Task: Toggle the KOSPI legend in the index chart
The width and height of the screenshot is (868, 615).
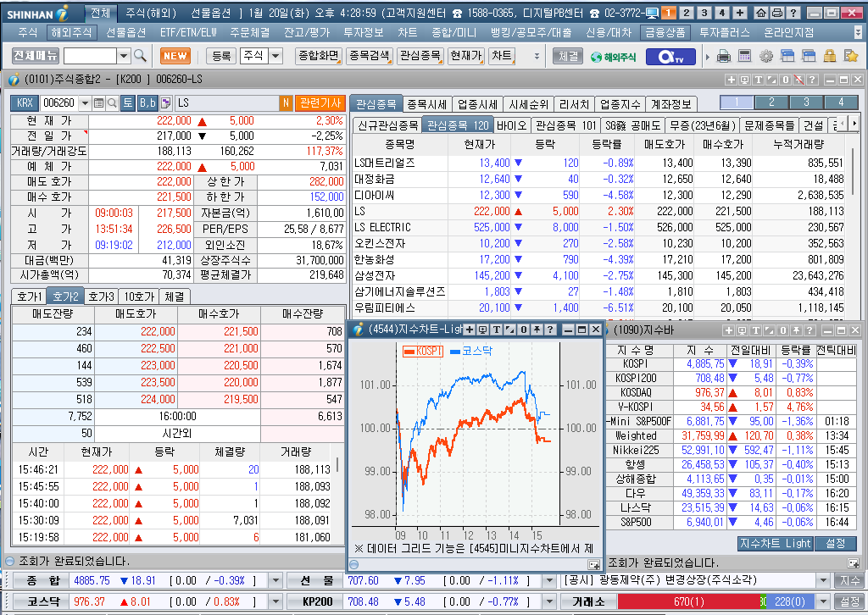Action: pyautogui.click(x=423, y=352)
